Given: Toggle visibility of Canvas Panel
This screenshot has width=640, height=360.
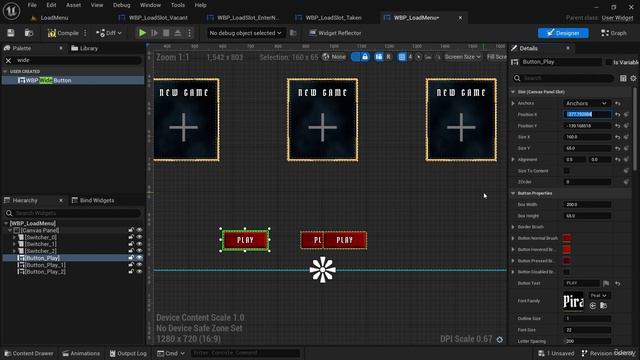Looking at the screenshot, I should [x=140, y=231].
